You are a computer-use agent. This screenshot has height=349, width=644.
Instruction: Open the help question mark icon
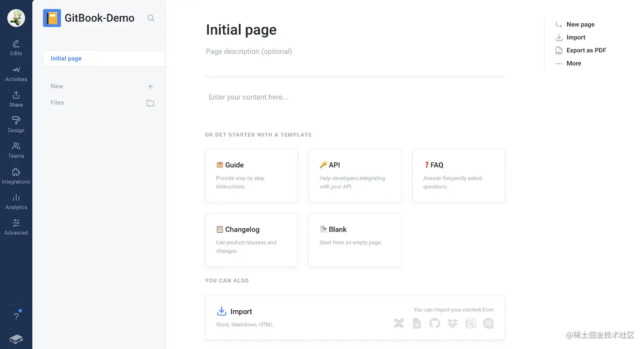tap(16, 316)
